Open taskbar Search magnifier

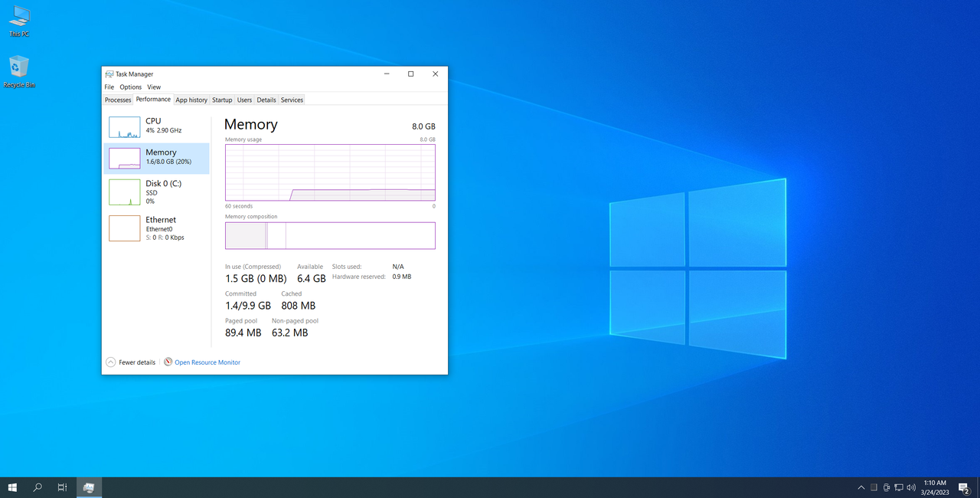point(38,487)
